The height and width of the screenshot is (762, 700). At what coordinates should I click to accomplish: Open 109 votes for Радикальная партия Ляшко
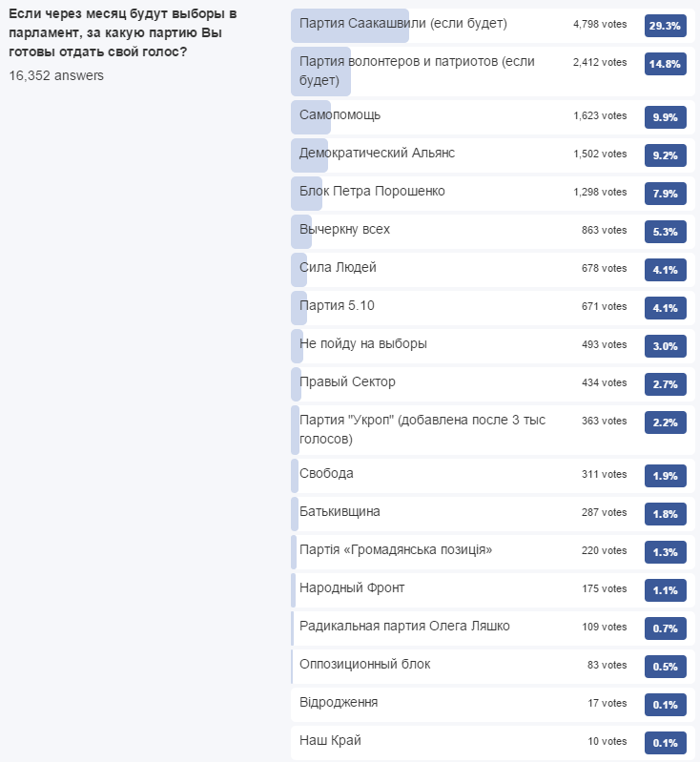coord(605,627)
